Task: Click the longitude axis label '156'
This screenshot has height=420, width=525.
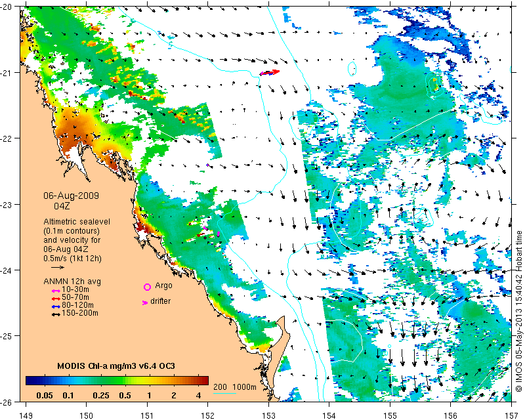Action: pyautogui.click(x=451, y=415)
